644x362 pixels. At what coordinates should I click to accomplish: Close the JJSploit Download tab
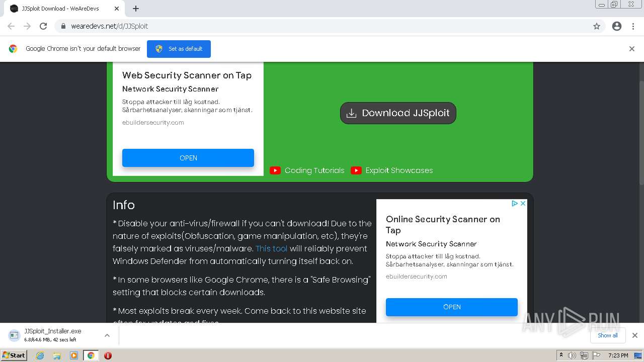tap(117, 9)
